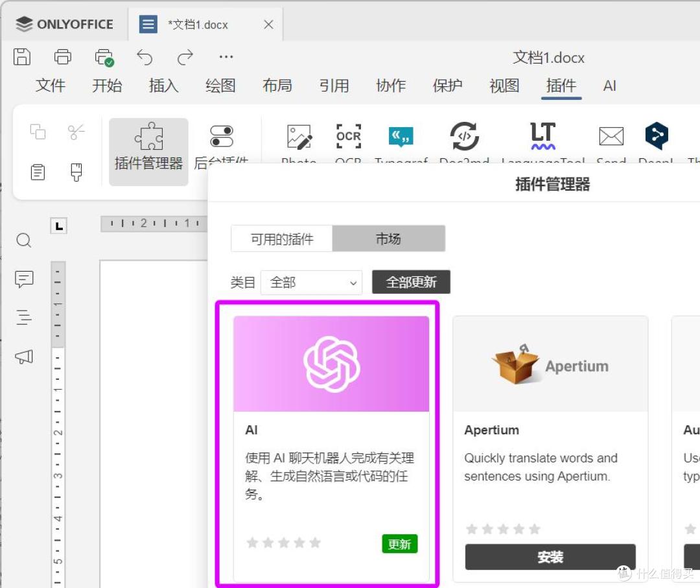Viewport: 700px width, 588px height.
Task: Click the Print icon
Action: click(62, 56)
